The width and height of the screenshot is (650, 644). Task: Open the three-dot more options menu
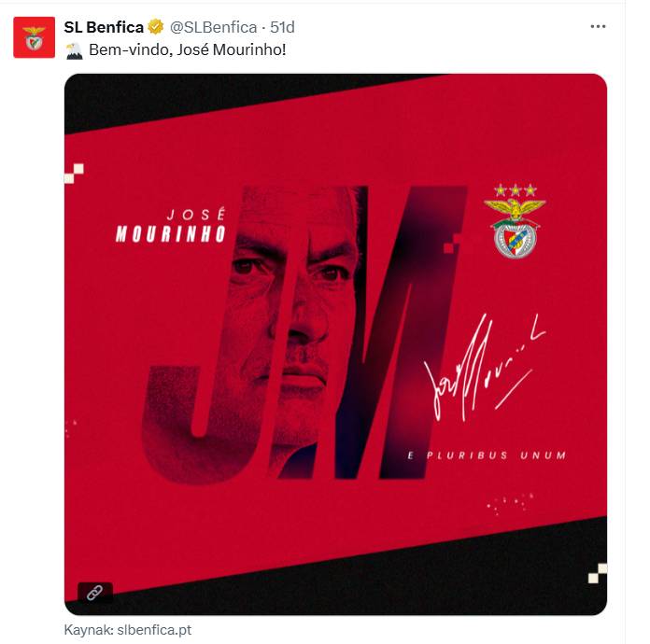coord(598,26)
